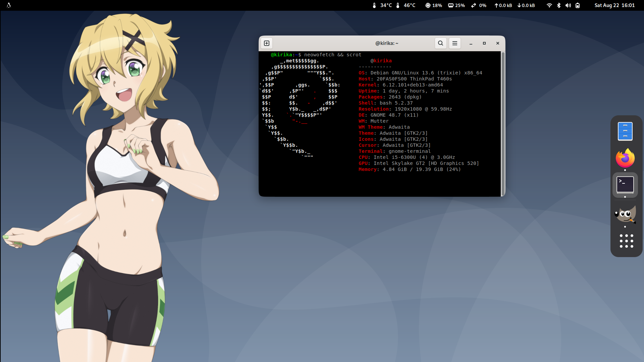The width and height of the screenshot is (644, 362).
Task: Click the OS line showing Debian GNU/Linux
Action: coord(420,73)
